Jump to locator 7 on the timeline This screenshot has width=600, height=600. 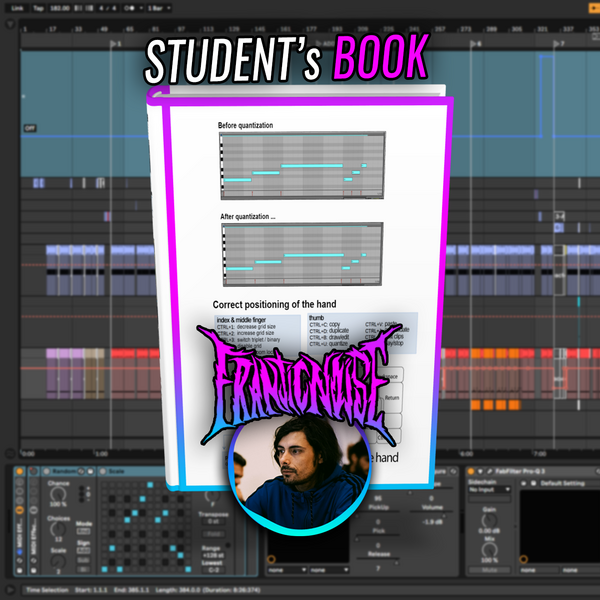559,44
